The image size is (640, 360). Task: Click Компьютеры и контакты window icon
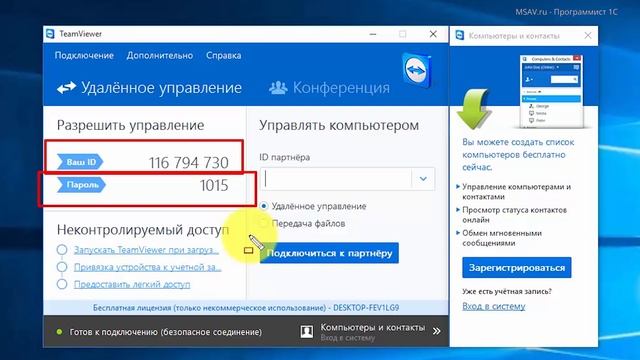pos(460,36)
